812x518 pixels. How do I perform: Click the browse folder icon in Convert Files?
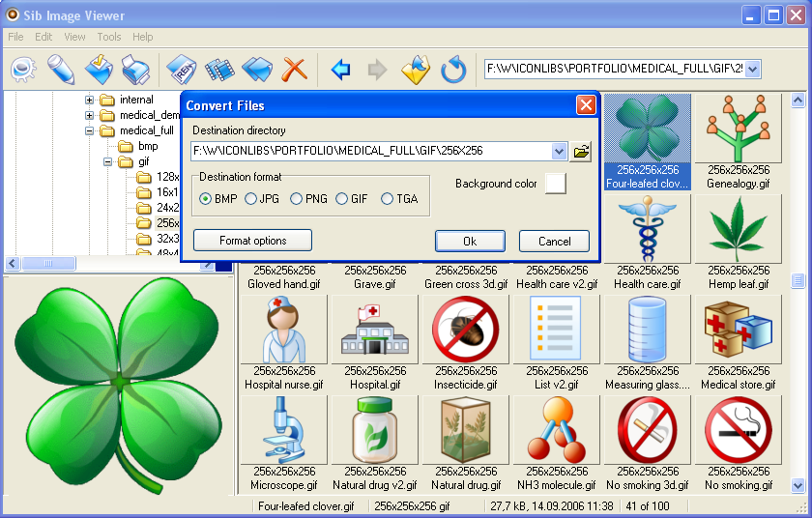[581, 151]
